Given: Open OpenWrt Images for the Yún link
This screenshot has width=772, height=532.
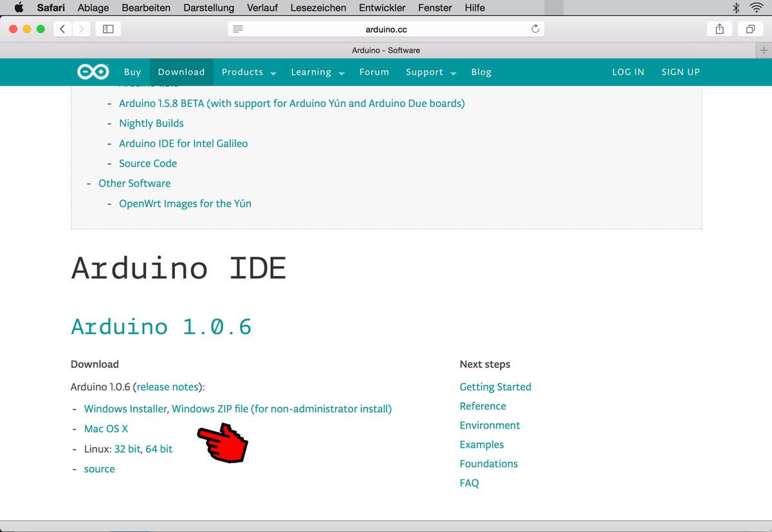Looking at the screenshot, I should [185, 203].
